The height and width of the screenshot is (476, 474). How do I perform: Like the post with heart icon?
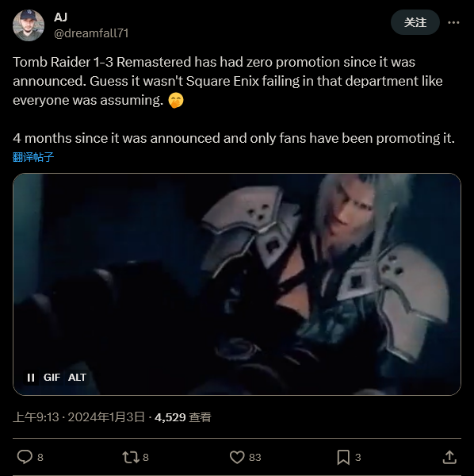(237, 457)
